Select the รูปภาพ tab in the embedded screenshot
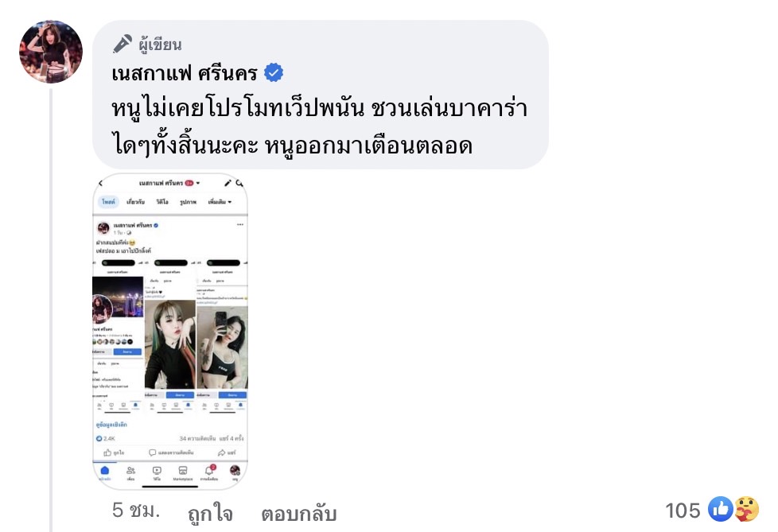 (188, 202)
